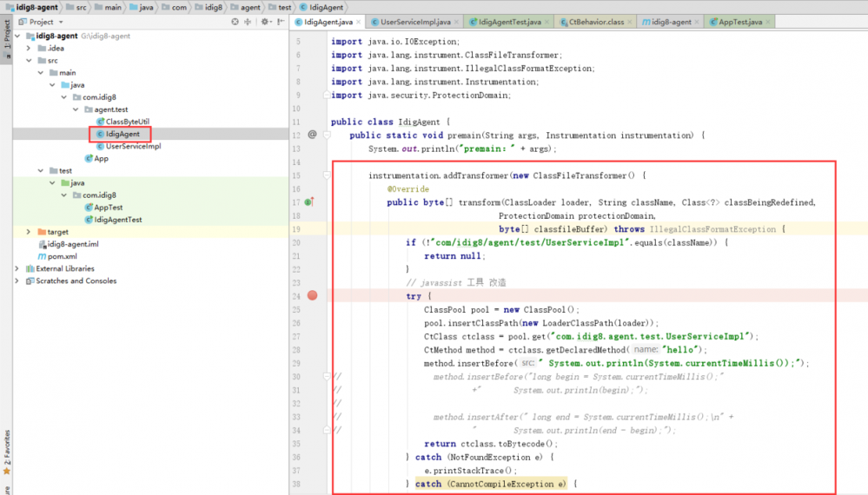Viewport: 868px width, 495px height.
Task: Select UserServiceImpl class in tree
Action: click(x=132, y=147)
